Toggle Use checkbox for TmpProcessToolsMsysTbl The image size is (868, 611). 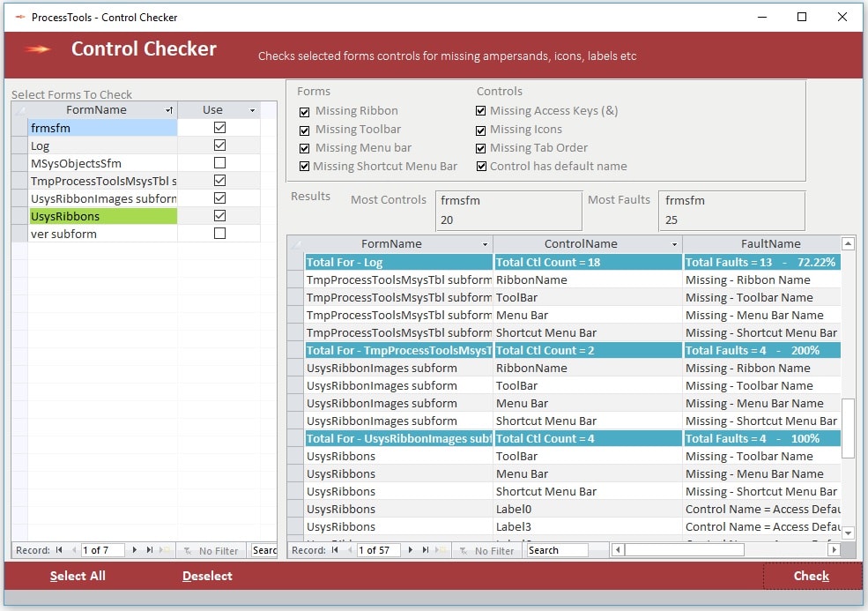pyautogui.click(x=219, y=181)
